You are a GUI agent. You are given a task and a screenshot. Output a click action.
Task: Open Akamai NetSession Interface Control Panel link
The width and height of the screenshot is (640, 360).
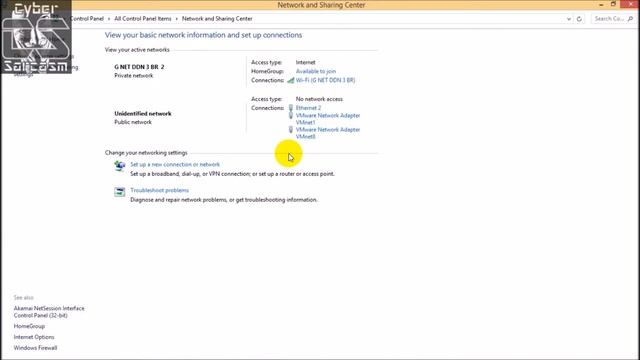pos(49,312)
